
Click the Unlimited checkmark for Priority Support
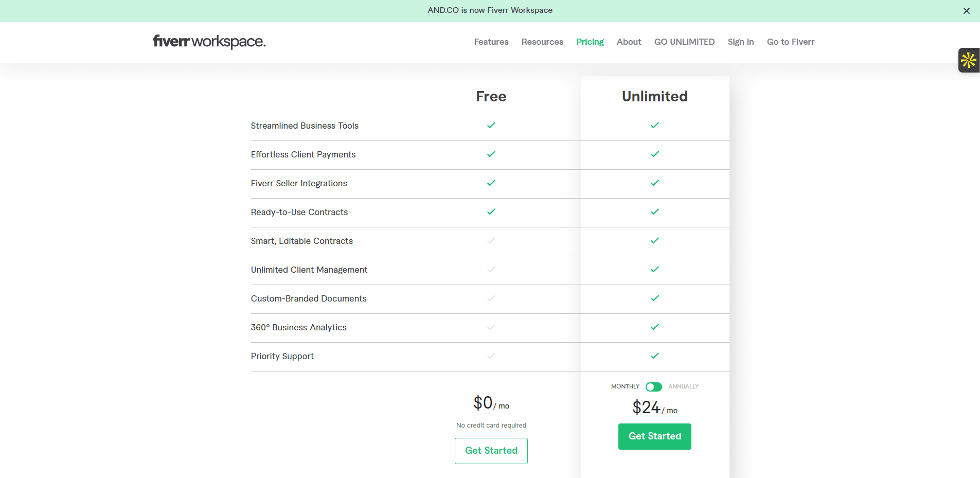655,356
